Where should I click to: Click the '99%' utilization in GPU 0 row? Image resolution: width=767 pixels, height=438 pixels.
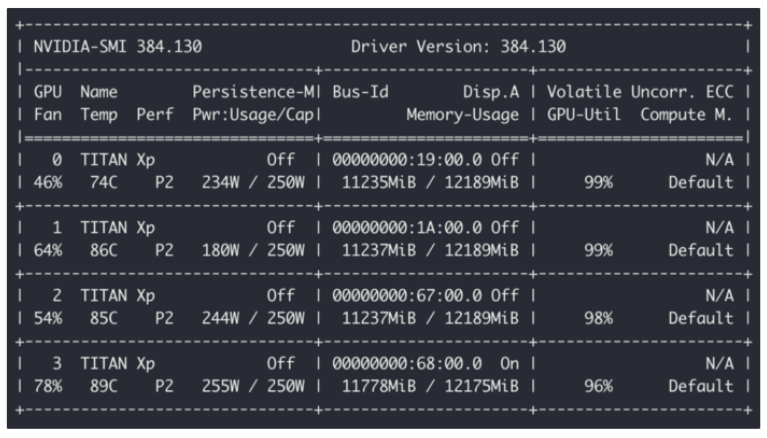click(599, 183)
